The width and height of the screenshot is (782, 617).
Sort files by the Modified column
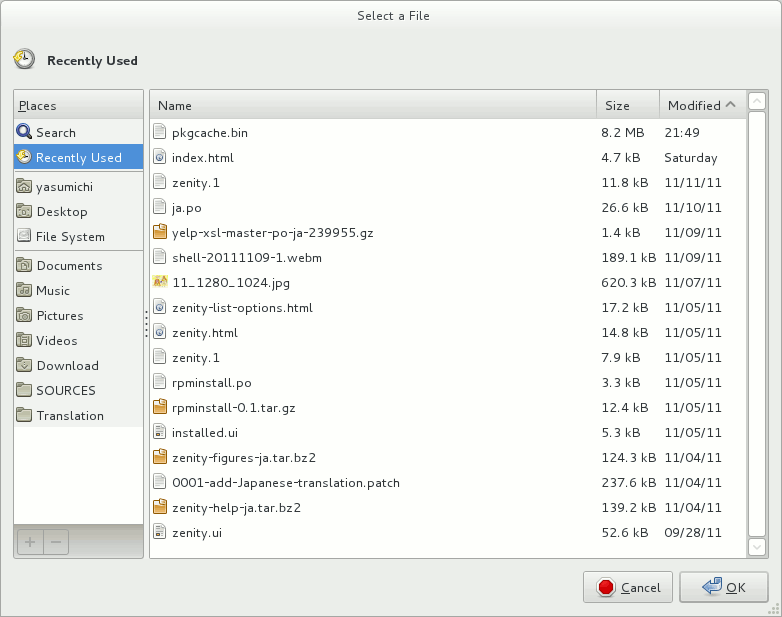(x=694, y=105)
